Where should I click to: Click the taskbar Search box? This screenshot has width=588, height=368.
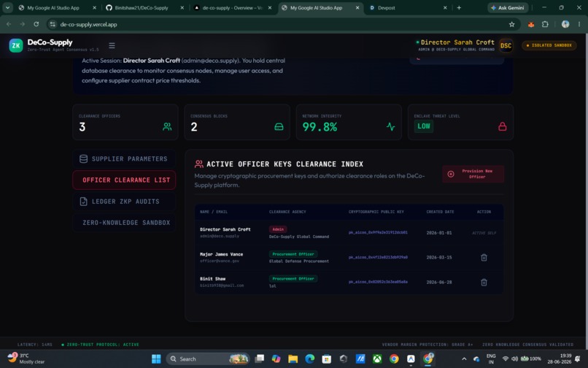[x=208, y=359]
